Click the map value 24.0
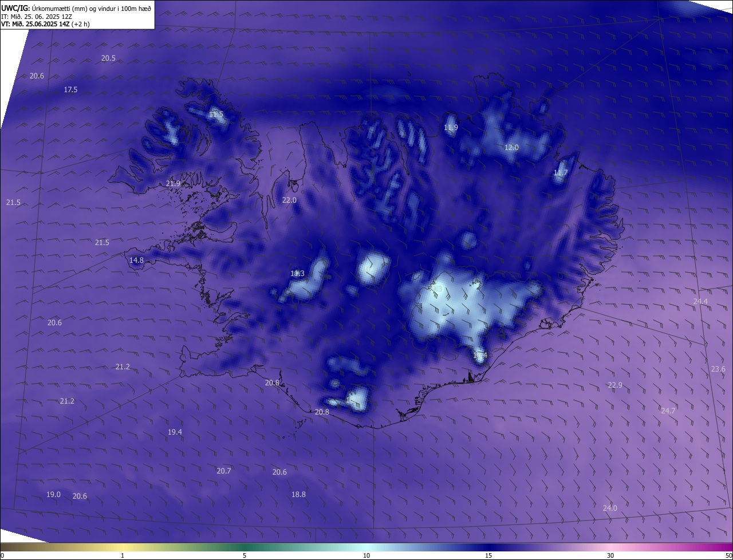 click(x=610, y=508)
